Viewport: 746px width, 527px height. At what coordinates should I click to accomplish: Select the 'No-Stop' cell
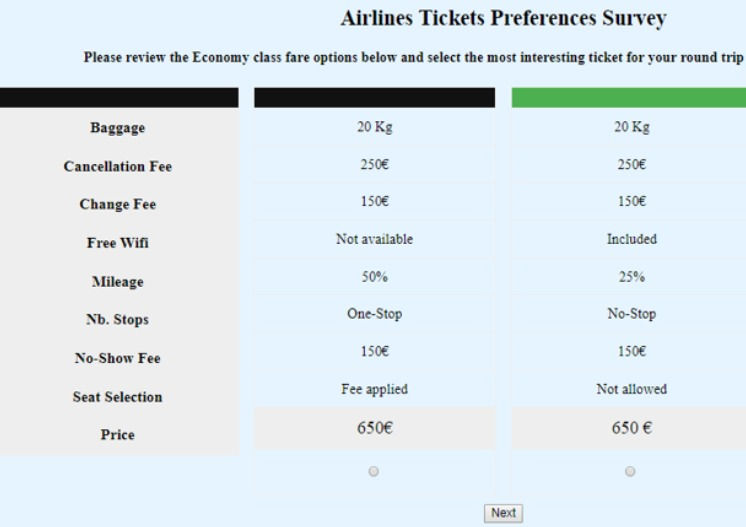click(x=630, y=314)
